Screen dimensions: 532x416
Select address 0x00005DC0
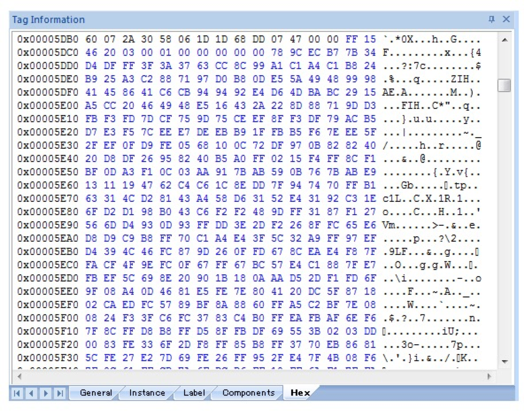coord(48,53)
